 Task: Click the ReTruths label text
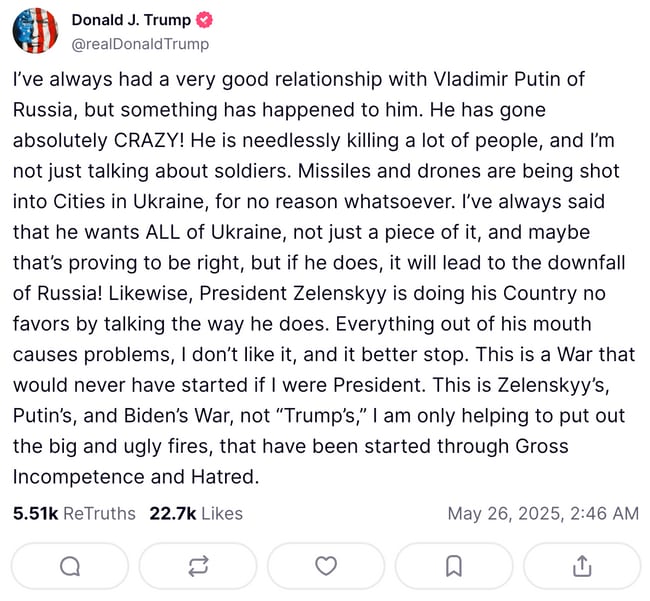coord(99,514)
